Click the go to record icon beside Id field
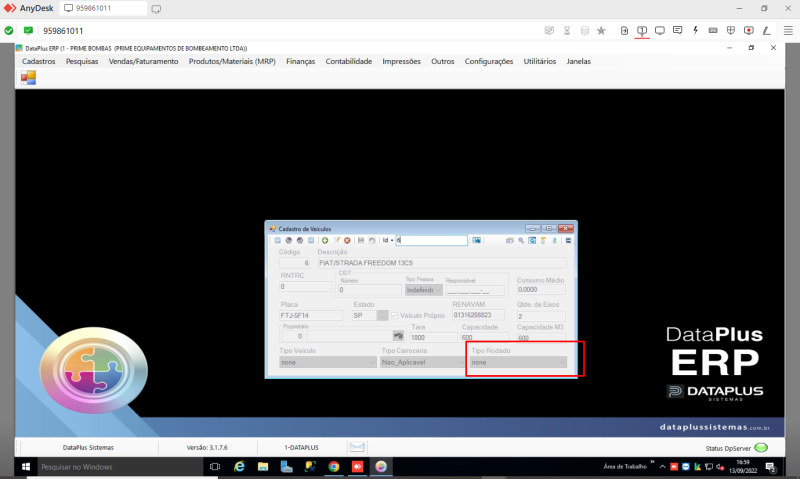800x479 pixels. (x=476, y=240)
